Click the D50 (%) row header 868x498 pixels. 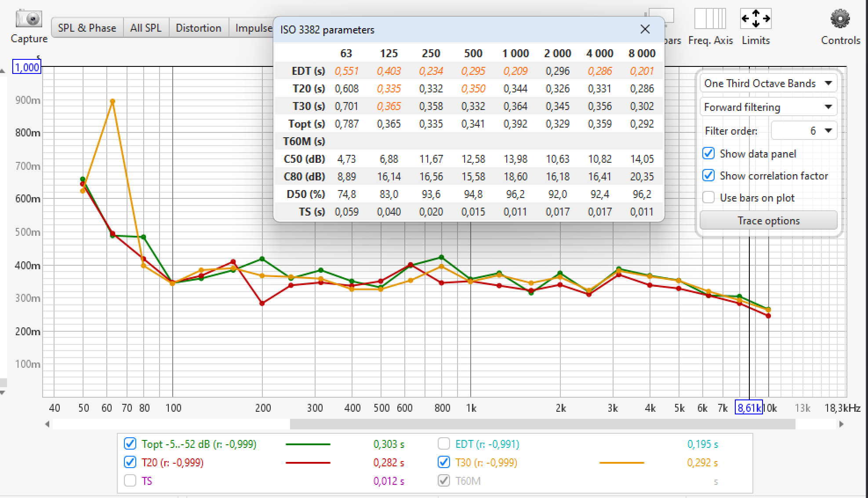point(305,194)
